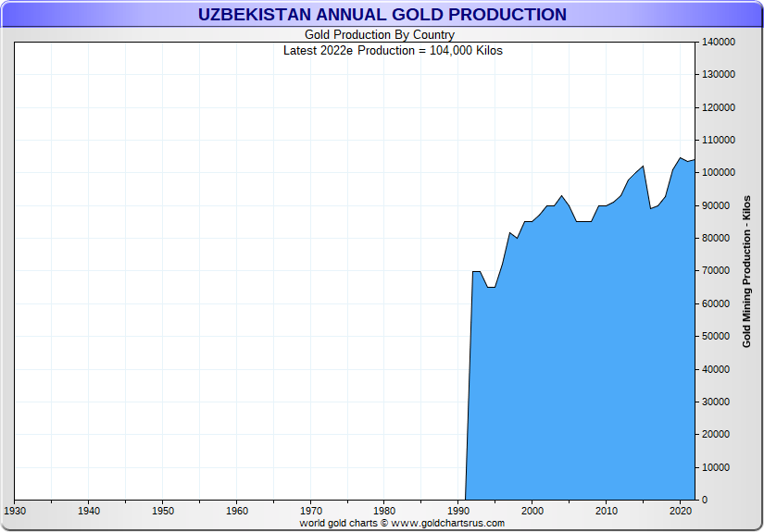The width and height of the screenshot is (764, 532).
Task: Click the y-axis value 130000
Action: pos(719,74)
